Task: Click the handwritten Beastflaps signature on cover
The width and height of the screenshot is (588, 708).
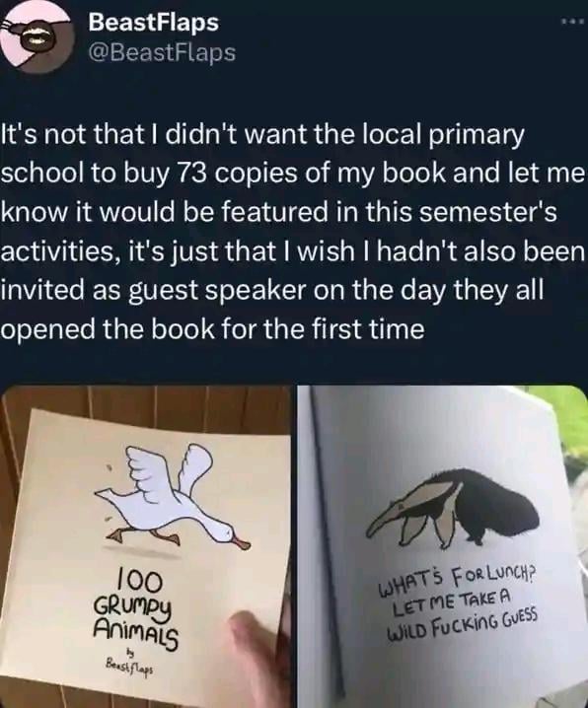Action: [x=129, y=666]
